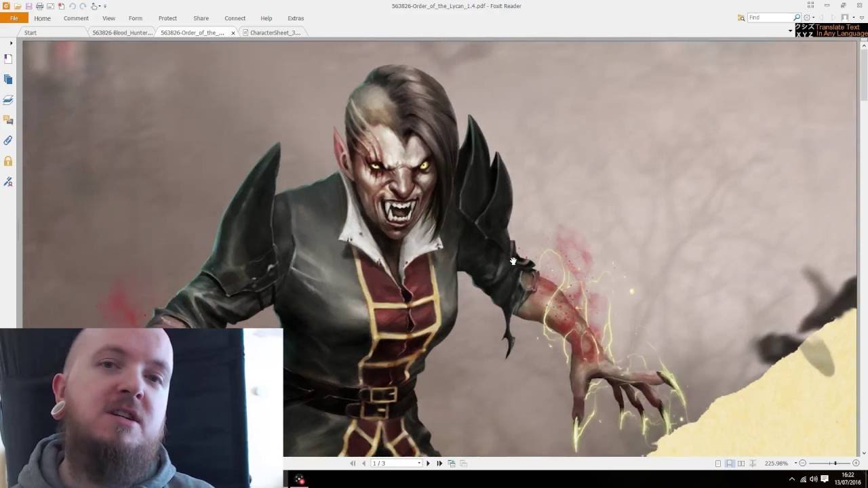Click the zoom slider handle
The width and height of the screenshot is (868, 488).
[x=835, y=464]
